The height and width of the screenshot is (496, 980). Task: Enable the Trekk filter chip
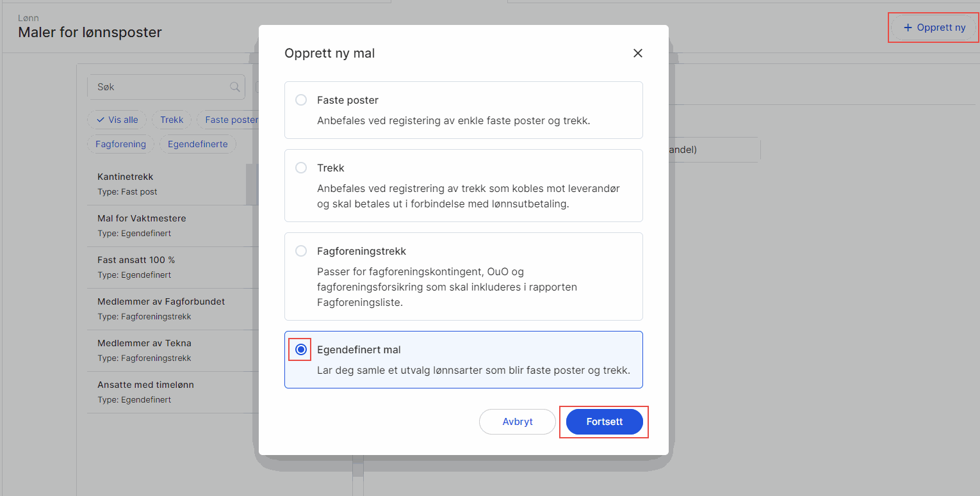pyautogui.click(x=171, y=120)
